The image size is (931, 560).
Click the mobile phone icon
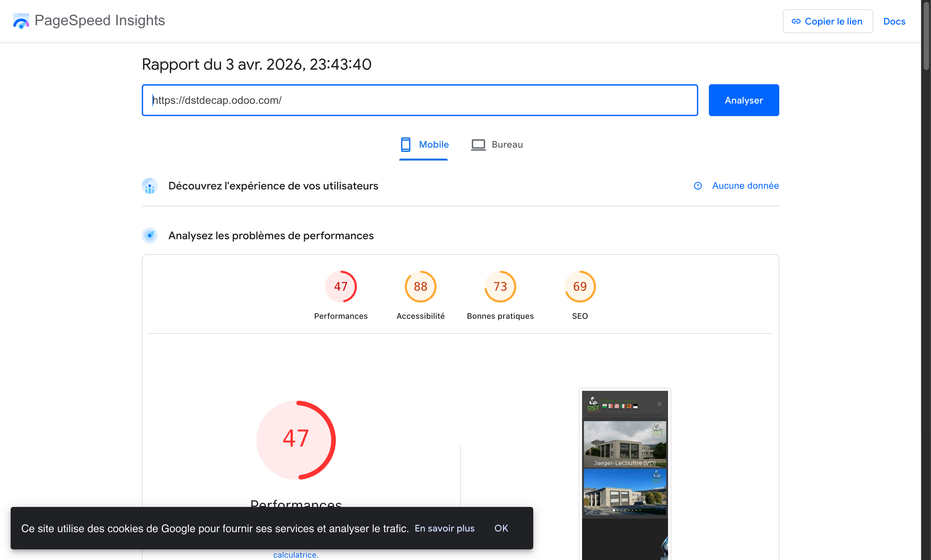(406, 145)
